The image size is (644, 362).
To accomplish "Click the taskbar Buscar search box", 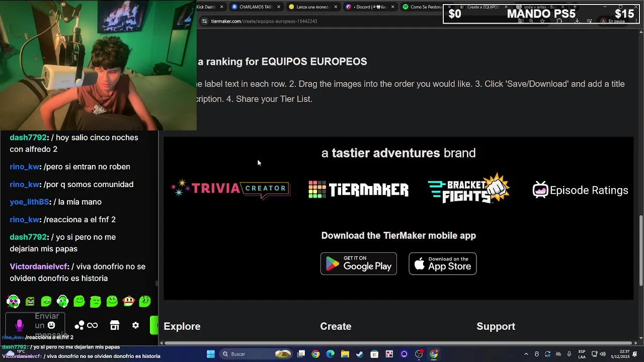I will tap(257, 354).
